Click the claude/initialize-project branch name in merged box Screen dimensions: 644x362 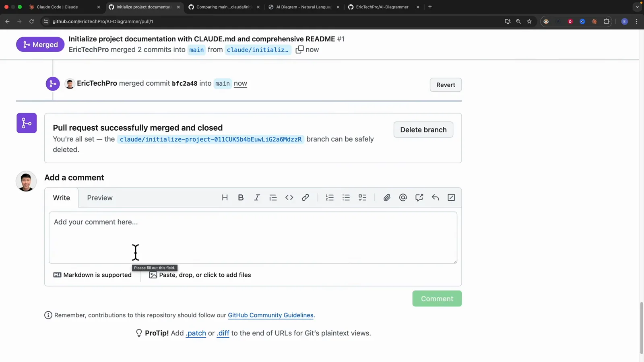[211, 139]
